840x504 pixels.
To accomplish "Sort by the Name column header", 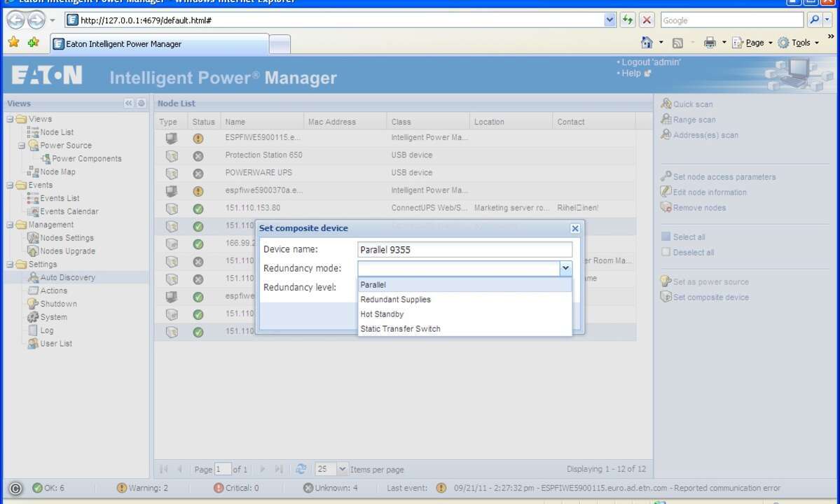I will (262, 122).
